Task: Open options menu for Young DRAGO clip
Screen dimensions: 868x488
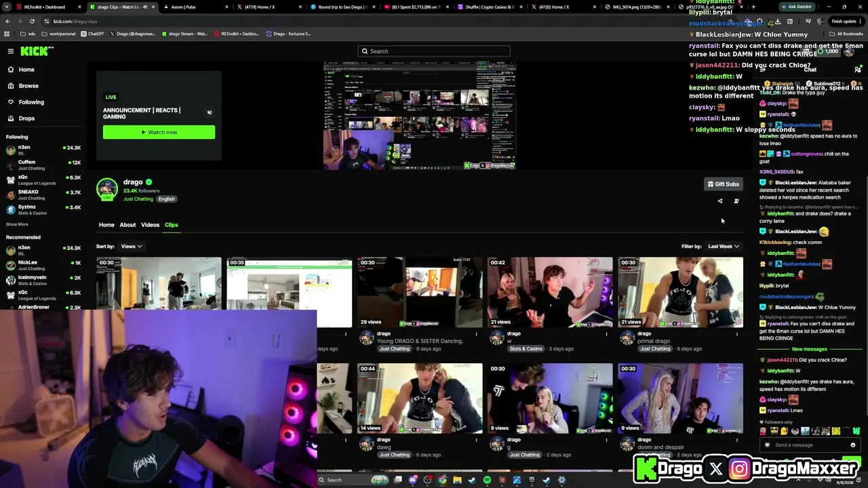Action: point(476,333)
